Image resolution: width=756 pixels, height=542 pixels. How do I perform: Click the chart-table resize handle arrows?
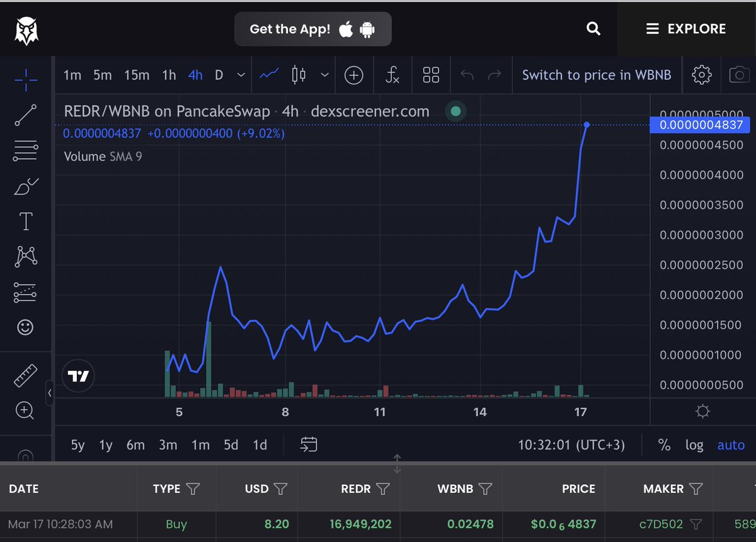click(397, 464)
